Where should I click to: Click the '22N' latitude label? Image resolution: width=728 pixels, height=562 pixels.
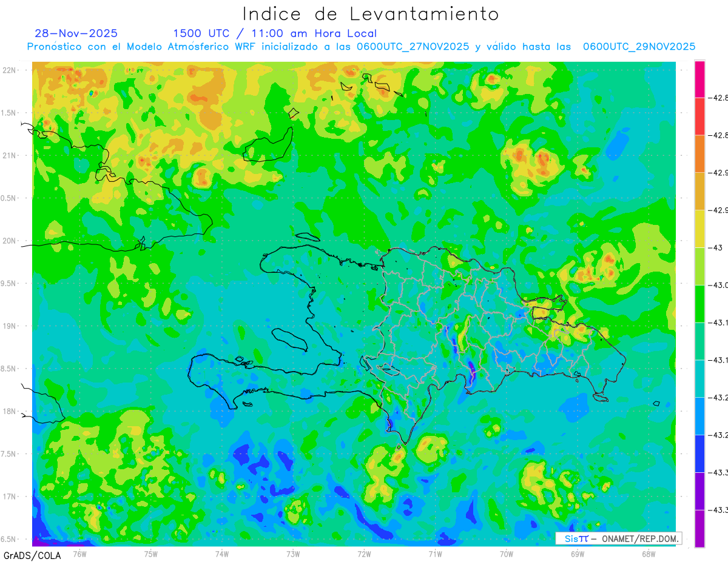point(10,70)
